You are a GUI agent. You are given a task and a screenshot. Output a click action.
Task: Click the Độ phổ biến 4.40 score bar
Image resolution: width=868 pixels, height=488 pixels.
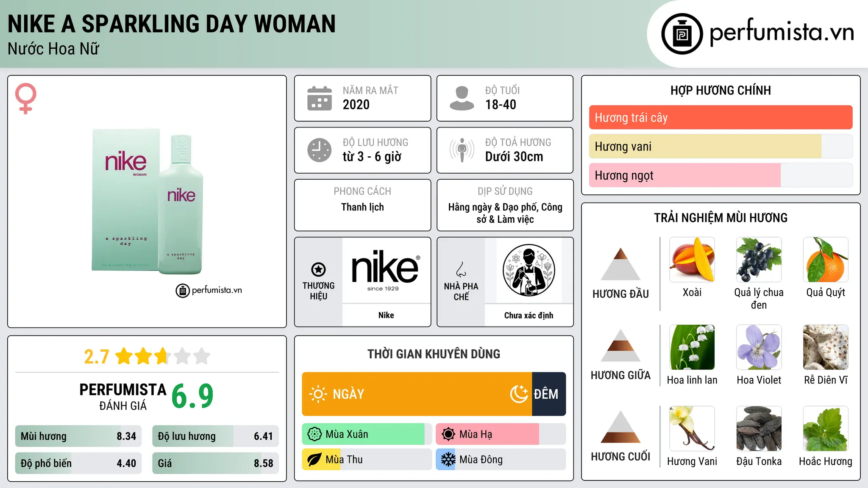(78, 463)
